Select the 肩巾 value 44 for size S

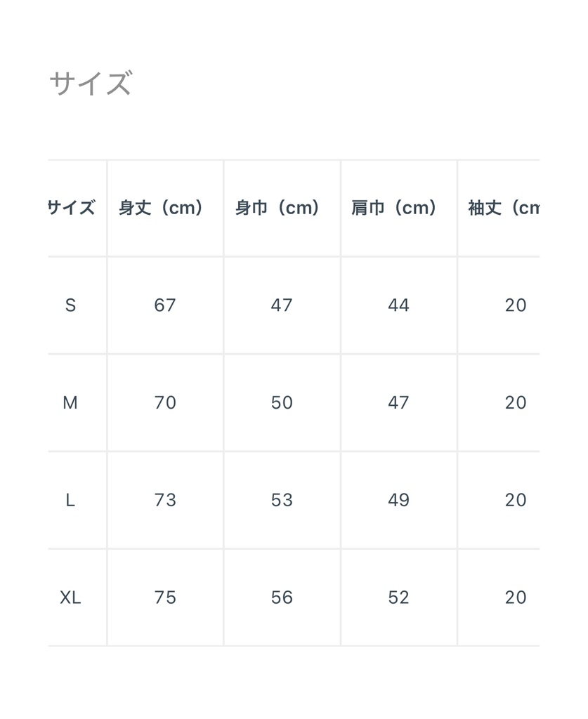coord(398,305)
